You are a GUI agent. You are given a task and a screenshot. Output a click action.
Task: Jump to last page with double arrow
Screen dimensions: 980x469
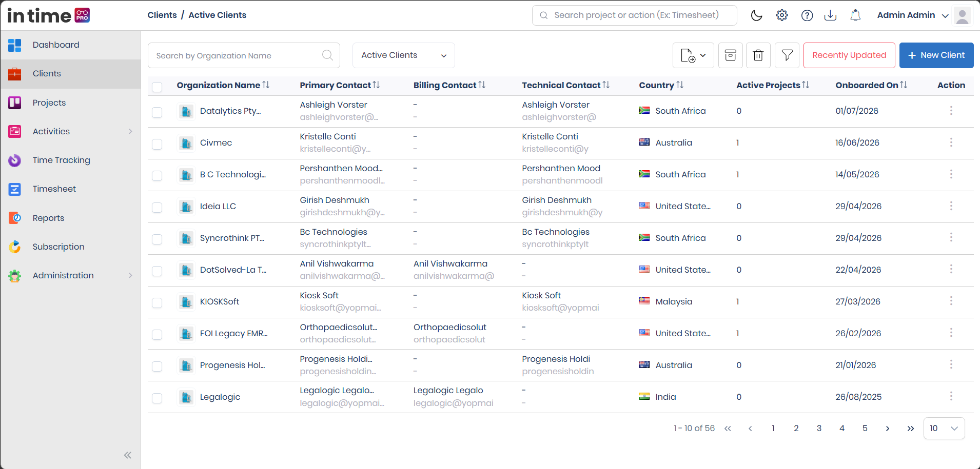pyautogui.click(x=910, y=429)
